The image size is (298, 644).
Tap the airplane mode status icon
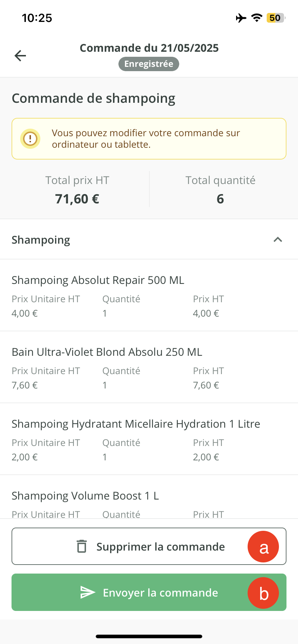click(241, 18)
